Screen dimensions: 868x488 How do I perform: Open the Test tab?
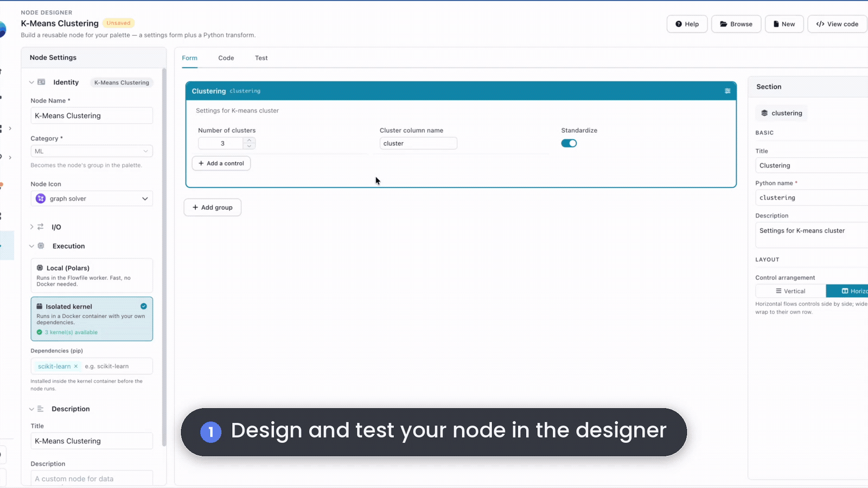(261, 58)
